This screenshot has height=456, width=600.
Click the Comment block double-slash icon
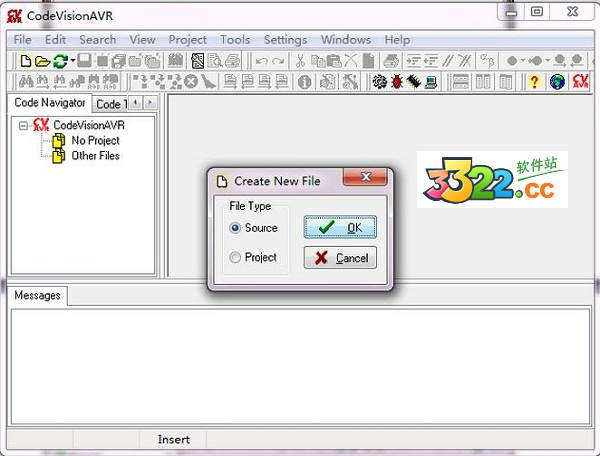coord(447,61)
